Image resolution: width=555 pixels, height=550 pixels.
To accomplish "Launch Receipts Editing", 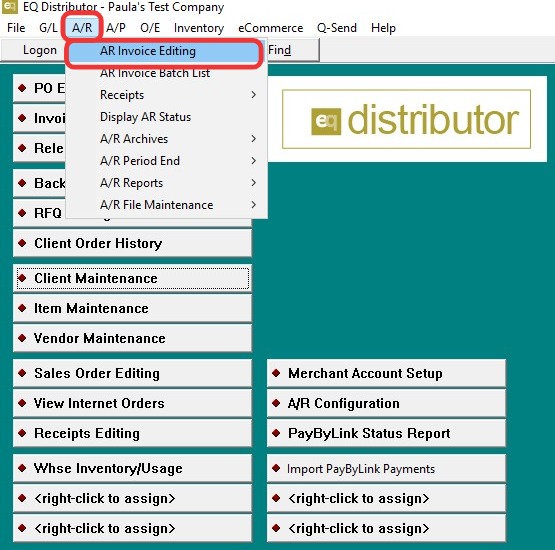I will [x=132, y=433].
